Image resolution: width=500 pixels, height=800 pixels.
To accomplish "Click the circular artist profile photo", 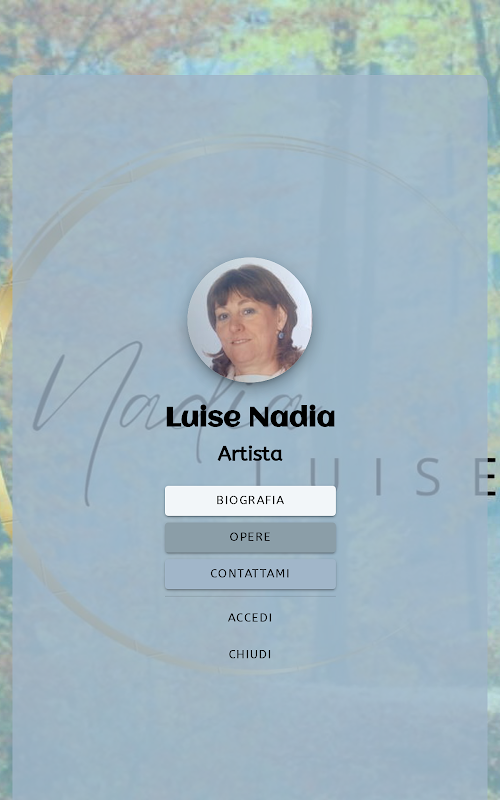I will [x=249, y=320].
